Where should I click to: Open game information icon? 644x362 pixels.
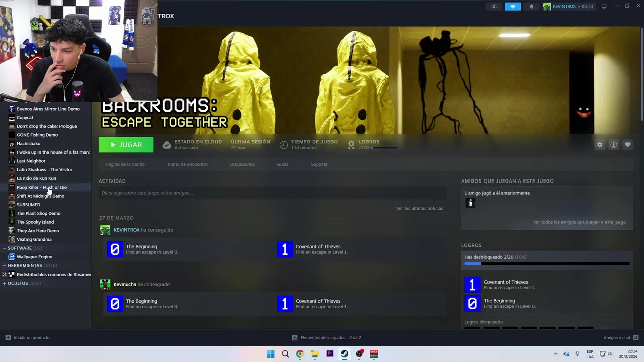pos(614,145)
